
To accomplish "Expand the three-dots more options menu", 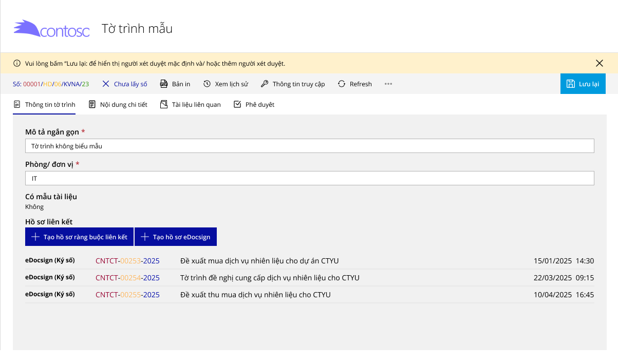I will pyautogui.click(x=388, y=84).
